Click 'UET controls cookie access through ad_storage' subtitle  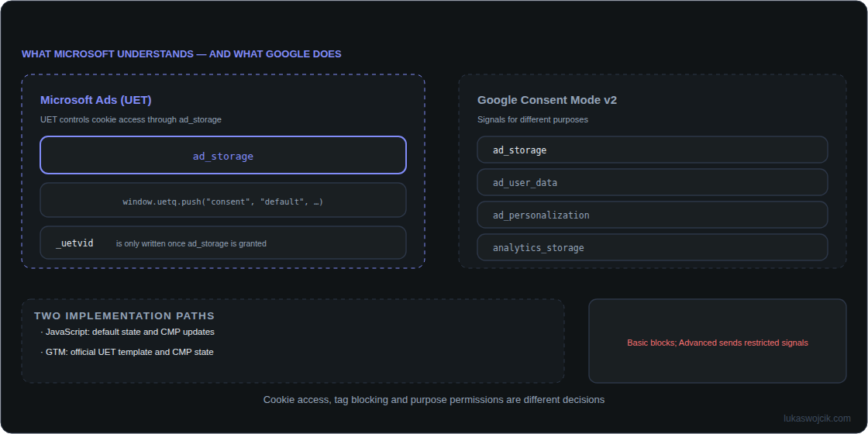click(x=131, y=119)
